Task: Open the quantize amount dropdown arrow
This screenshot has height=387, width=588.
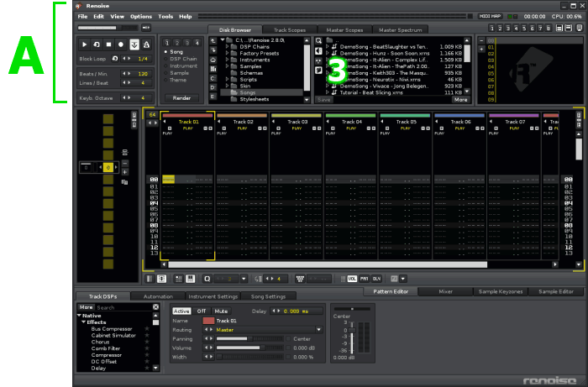Action: pos(244,279)
